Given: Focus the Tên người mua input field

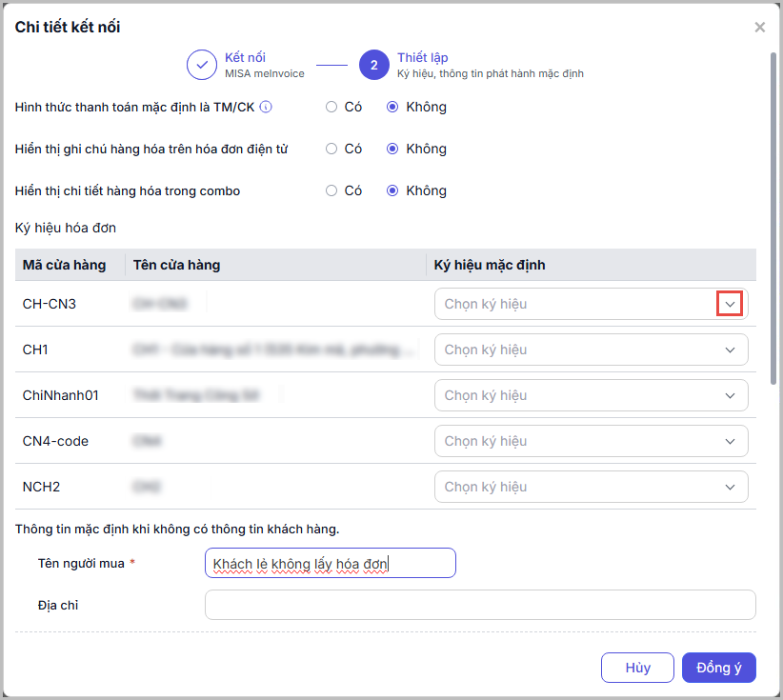Looking at the screenshot, I should click(x=330, y=563).
